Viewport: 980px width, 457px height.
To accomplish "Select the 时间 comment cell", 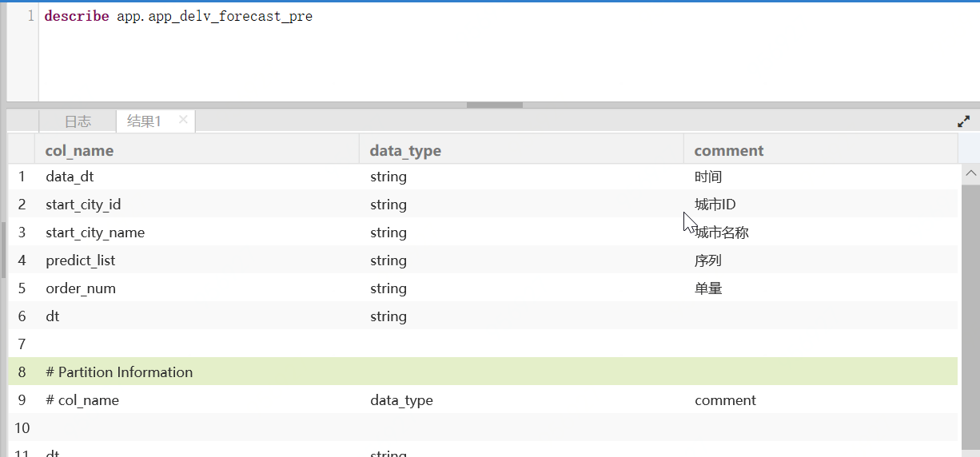I will pyautogui.click(x=708, y=177).
